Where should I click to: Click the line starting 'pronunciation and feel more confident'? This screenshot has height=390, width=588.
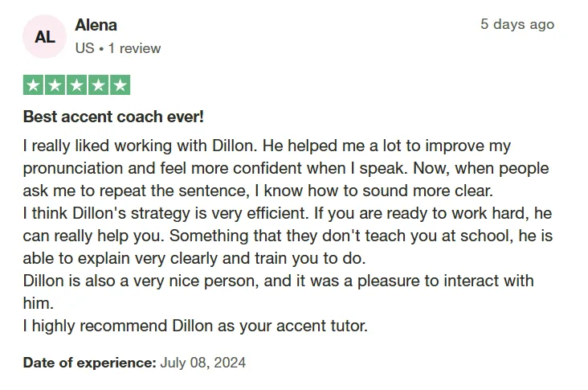[x=286, y=168]
